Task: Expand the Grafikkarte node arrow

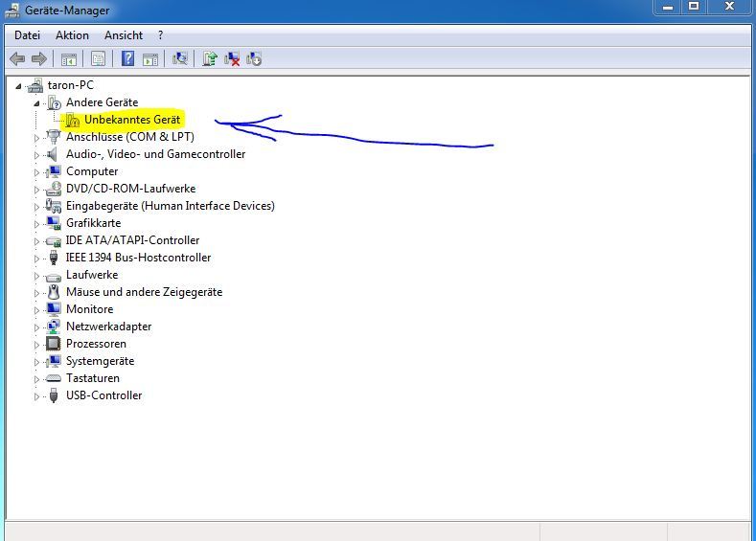Action: (36, 224)
